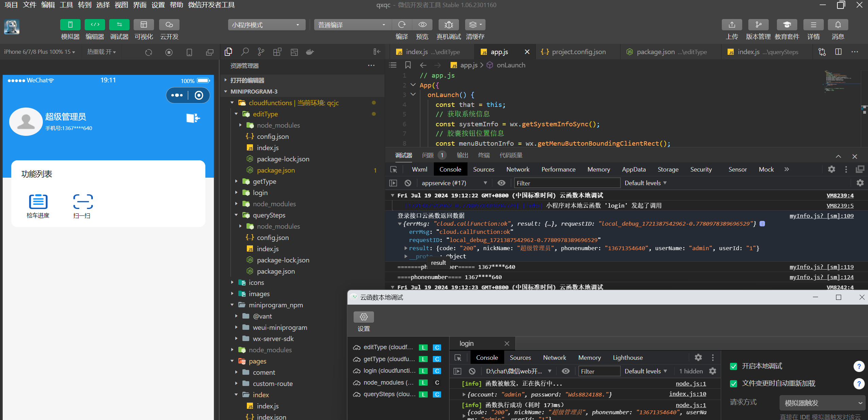Click the 编译 refresh icon

402,25
